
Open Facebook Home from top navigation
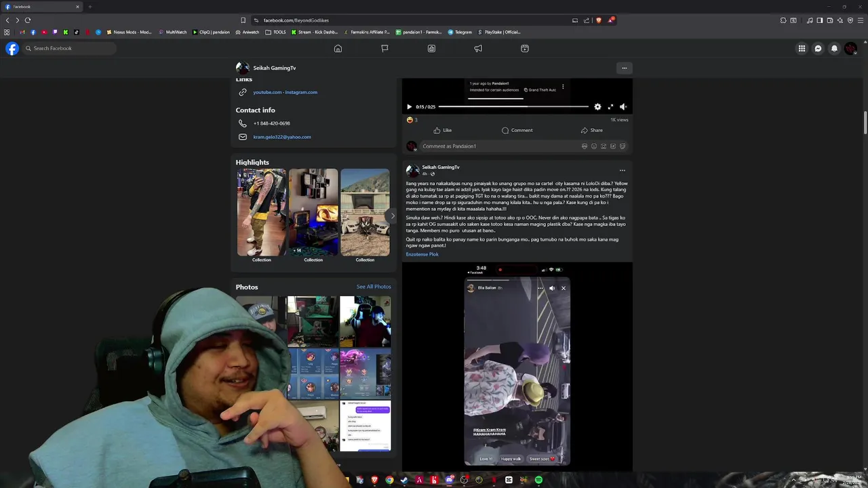[x=338, y=49]
